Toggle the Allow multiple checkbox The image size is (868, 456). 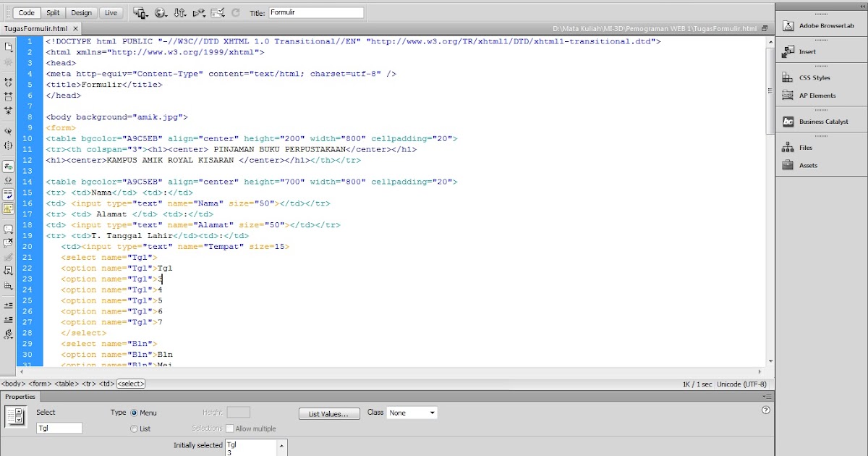[x=229, y=428]
